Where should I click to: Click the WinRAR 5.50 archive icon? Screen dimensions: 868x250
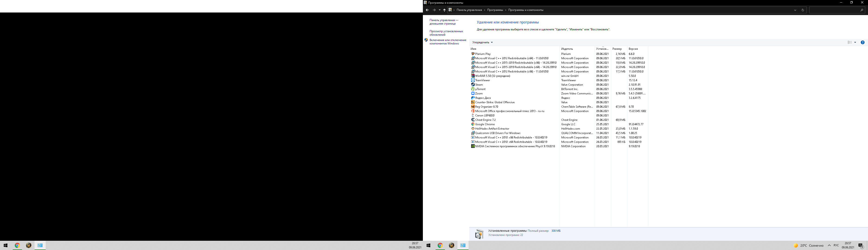473,76
